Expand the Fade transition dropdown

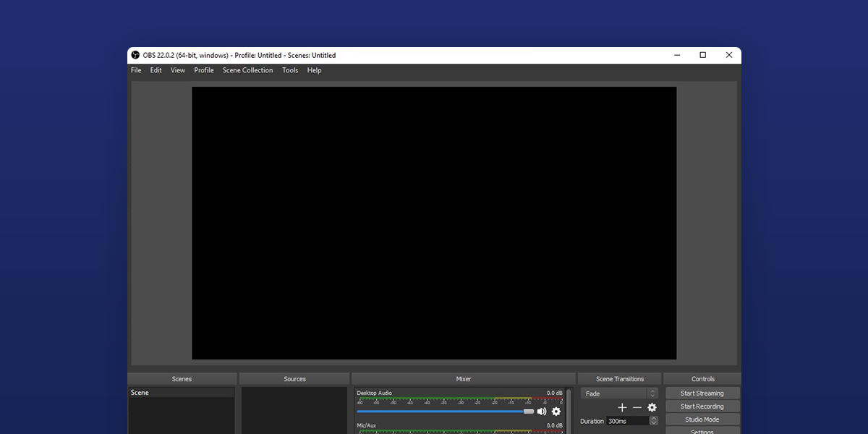click(652, 393)
